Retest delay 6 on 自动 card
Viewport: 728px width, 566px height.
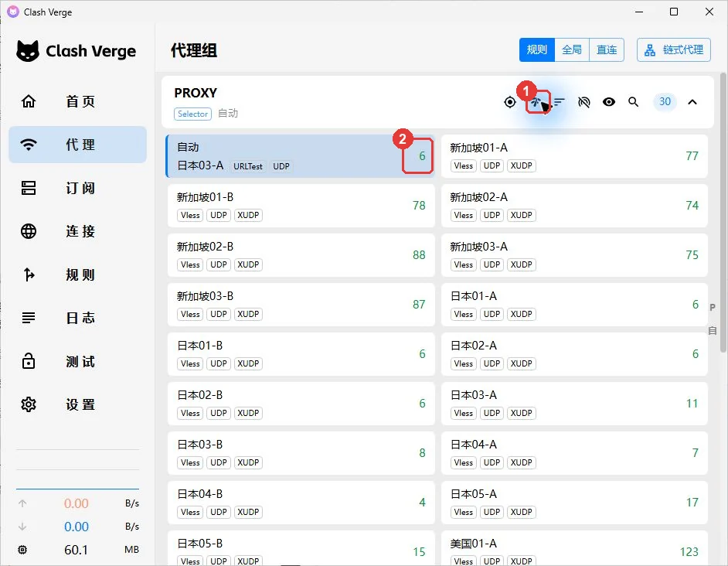(422, 156)
